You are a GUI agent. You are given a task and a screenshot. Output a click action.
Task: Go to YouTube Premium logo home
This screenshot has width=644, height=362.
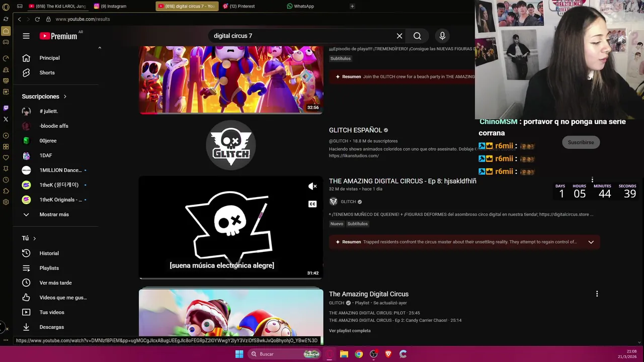coord(58,36)
